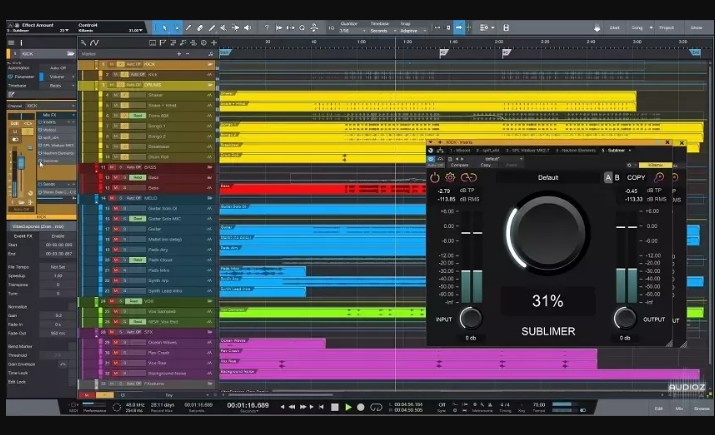Click the Compare button in plugin header
Image resolution: width=715 pixels, height=435 pixels.
459,165
